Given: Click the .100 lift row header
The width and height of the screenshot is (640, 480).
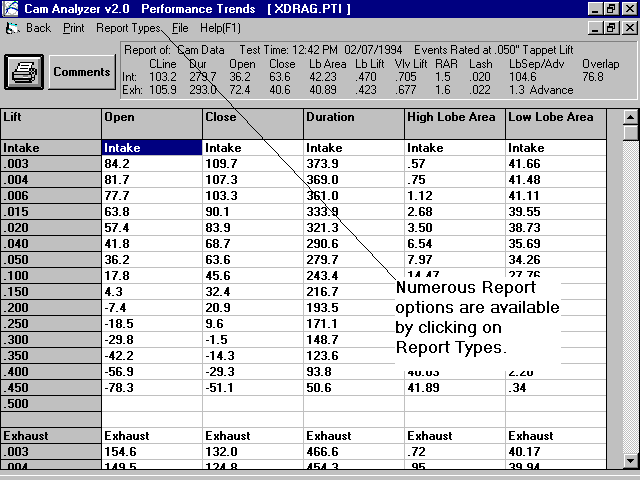Looking at the screenshot, I should (x=51, y=276).
